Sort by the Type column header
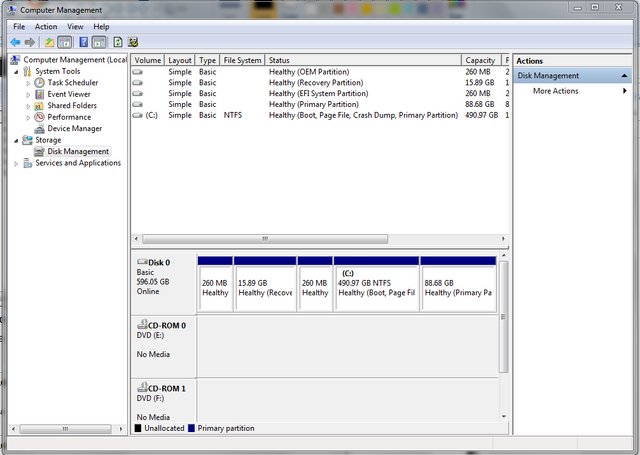Screen dimensions: 640x455 click(x=207, y=60)
